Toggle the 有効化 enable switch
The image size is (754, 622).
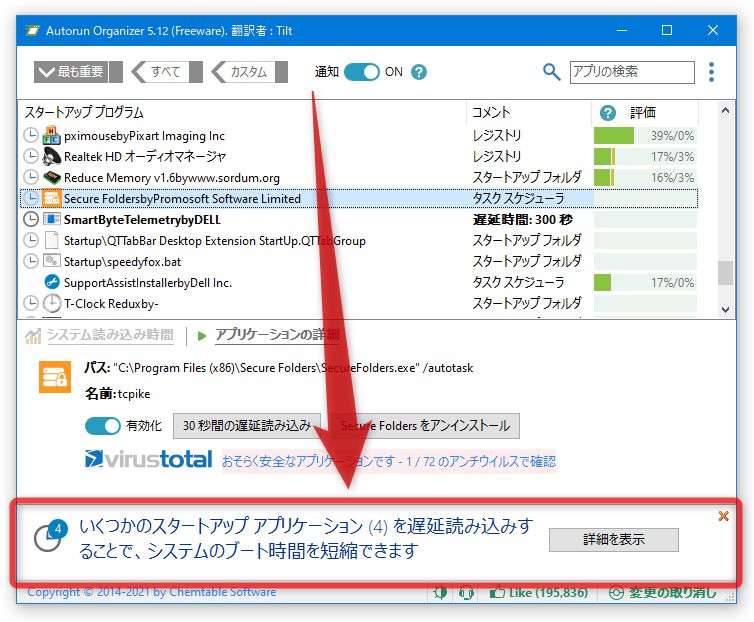point(102,426)
